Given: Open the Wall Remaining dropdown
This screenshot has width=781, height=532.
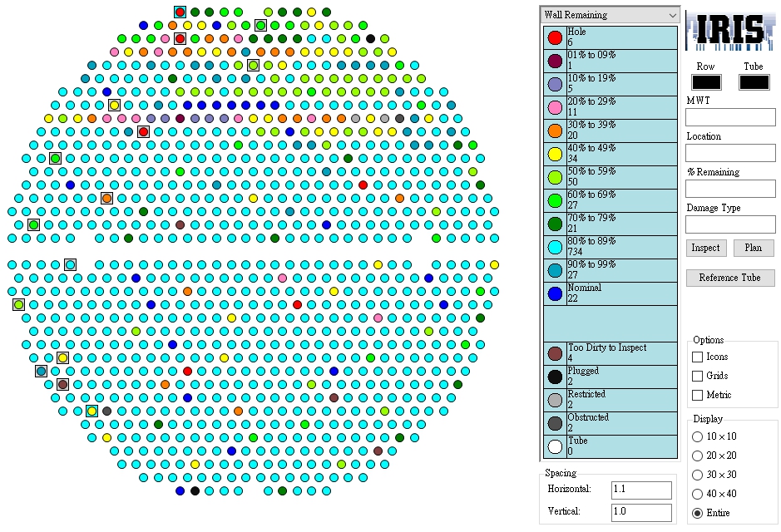Looking at the screenshot, I should 610,14.
